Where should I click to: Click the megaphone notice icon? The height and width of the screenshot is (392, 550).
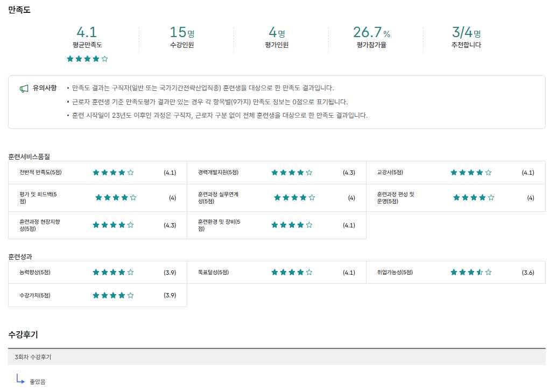[x=24, y=89]
